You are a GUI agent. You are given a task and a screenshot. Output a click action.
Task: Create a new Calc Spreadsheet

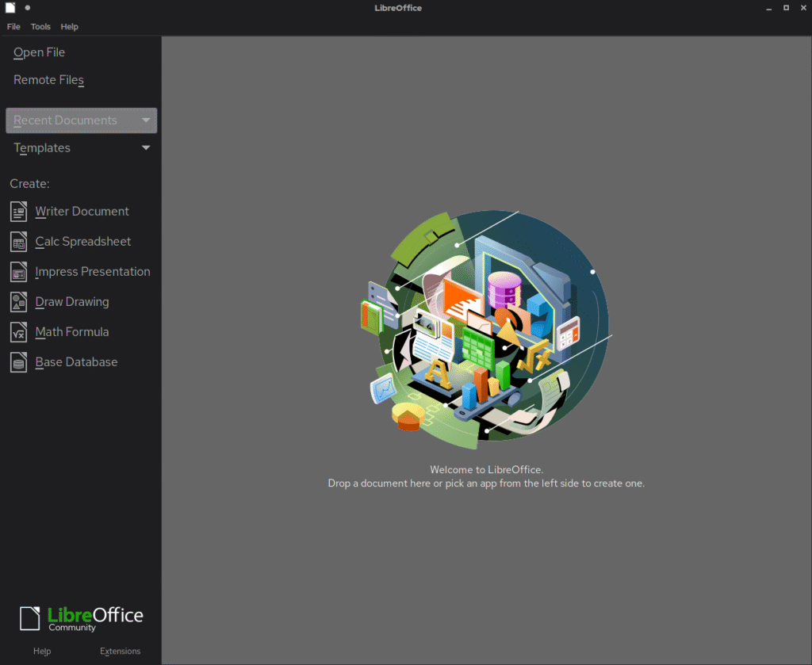click(82, 242)
